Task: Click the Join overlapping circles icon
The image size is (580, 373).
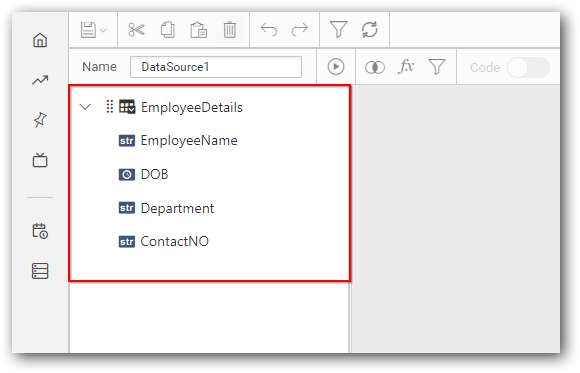Action: coord(375,67)
